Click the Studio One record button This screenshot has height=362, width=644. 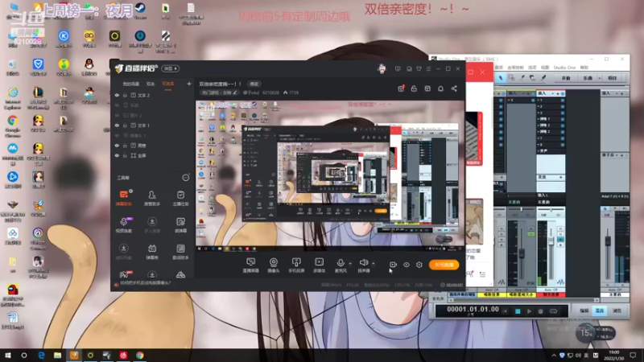click(x=540, y=311)
